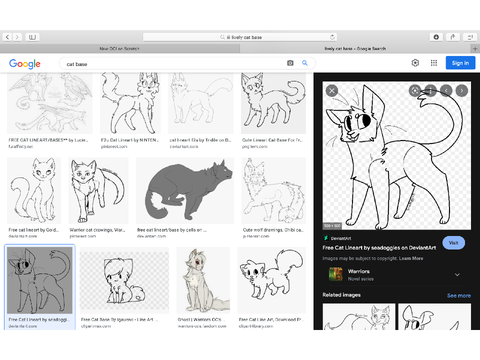This screenshot has height=360, width=480.
Task: Search by image using the camera icon
Action: coord(290,63)
